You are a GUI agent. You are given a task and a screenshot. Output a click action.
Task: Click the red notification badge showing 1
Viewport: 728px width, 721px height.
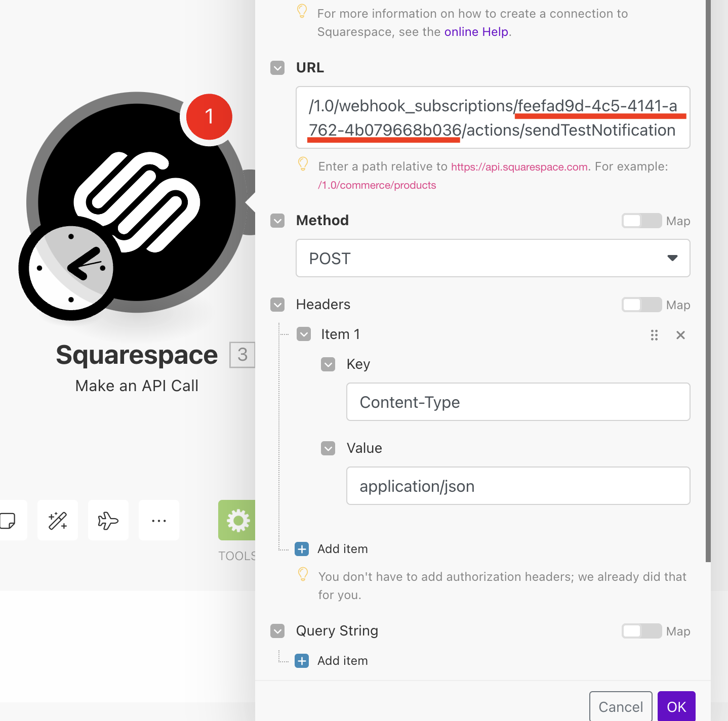[x=209, y=117]
